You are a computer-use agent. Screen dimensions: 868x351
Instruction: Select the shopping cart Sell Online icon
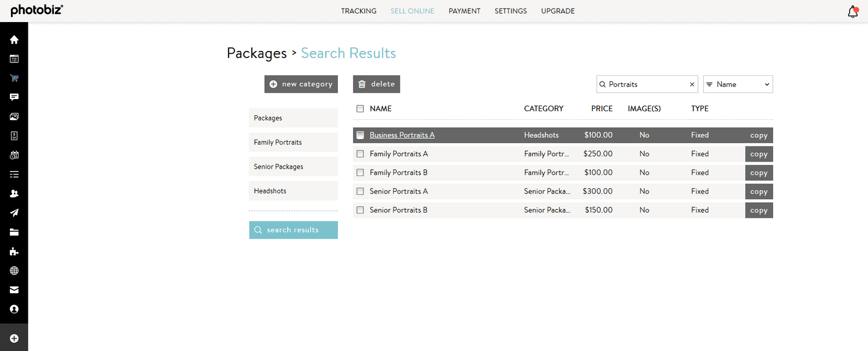click(14, 78)
